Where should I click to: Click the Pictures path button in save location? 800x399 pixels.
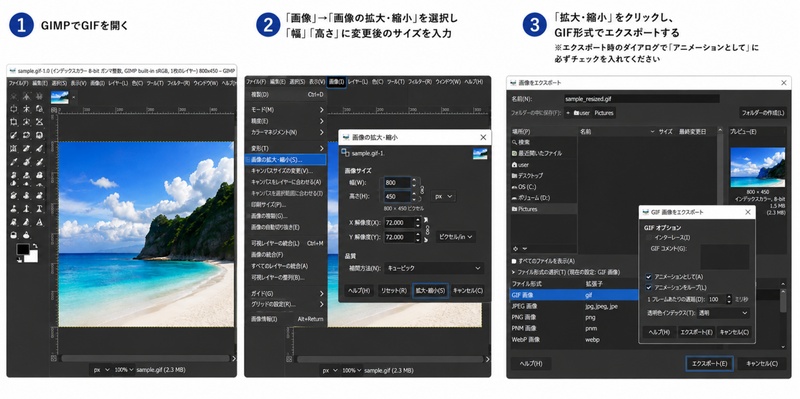(604, 113)
